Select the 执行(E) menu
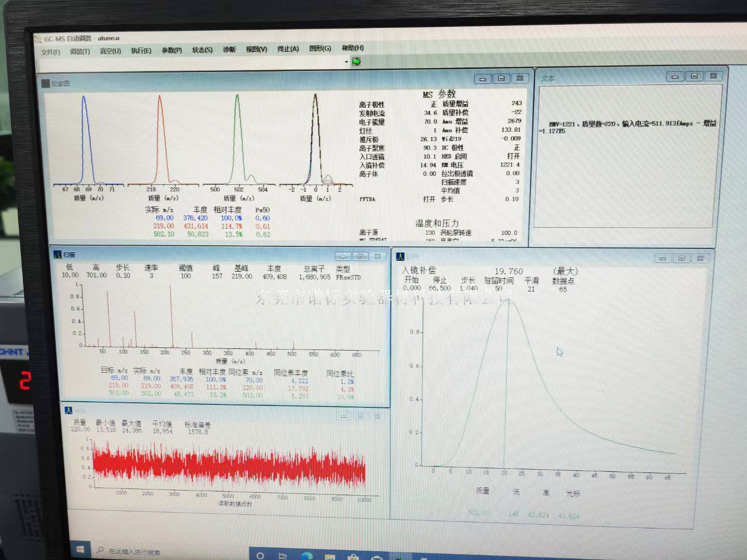747x560 pixels. (x=141, y=51)
